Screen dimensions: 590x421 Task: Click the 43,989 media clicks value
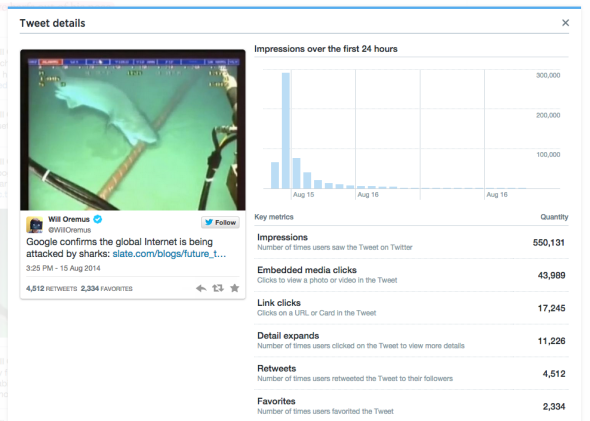[551, 275]
